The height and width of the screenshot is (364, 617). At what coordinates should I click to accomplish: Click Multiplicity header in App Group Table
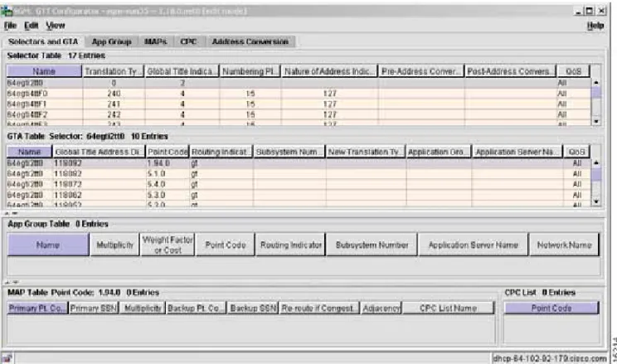tap(114, 245)
